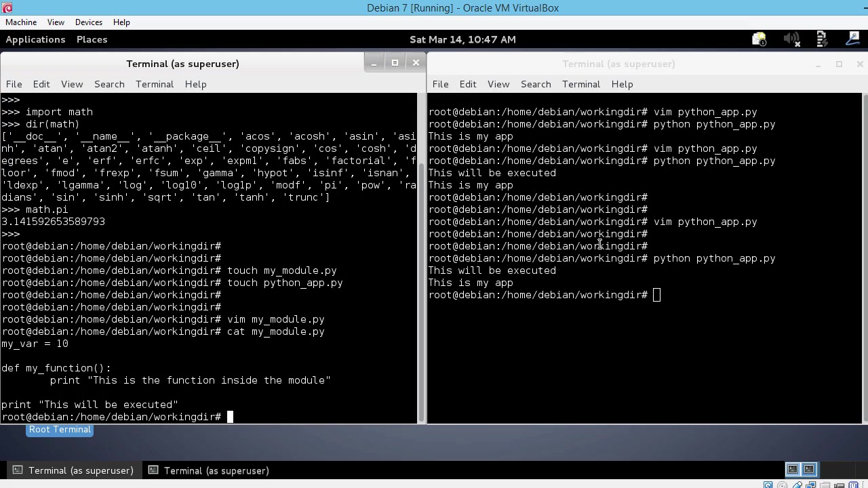Viewport: 868px width, 488px height.
Task: Click the 'def my_function():' line
Action: 56,368
